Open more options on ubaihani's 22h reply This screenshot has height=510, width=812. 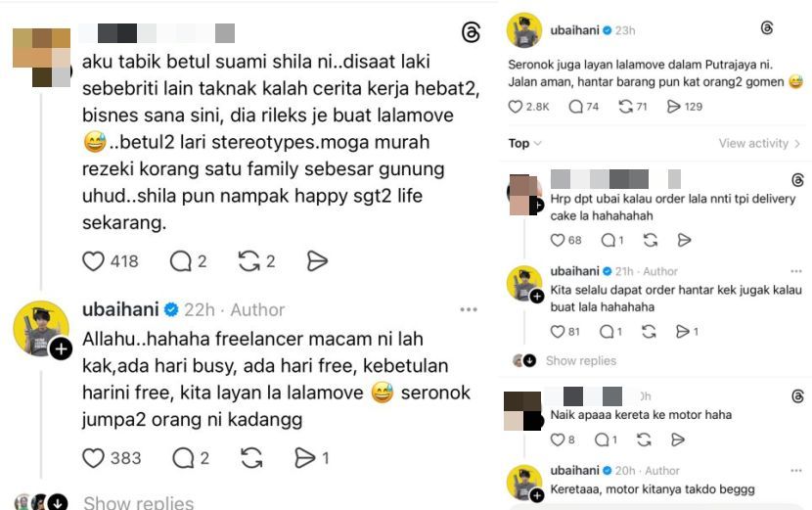(469, 309)
